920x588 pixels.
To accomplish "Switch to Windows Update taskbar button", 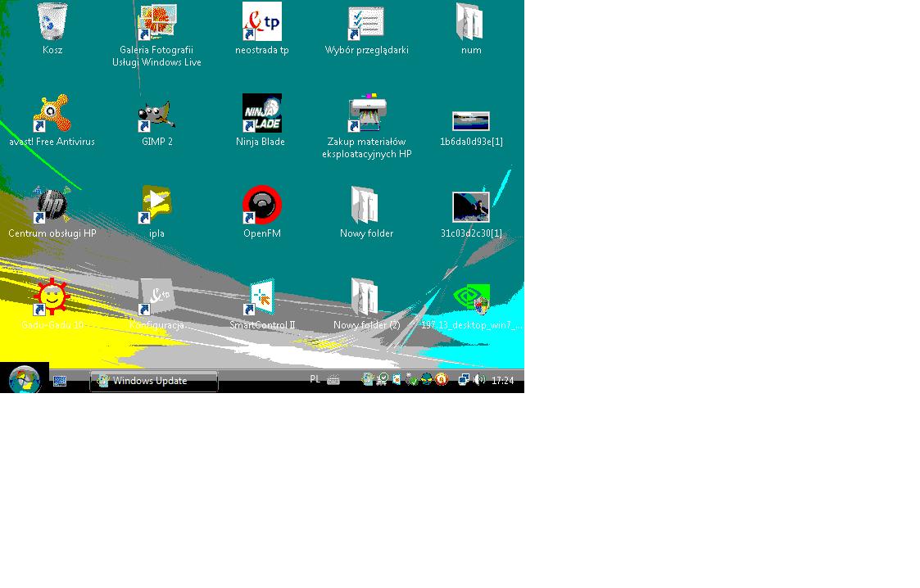I will [153, 381].
